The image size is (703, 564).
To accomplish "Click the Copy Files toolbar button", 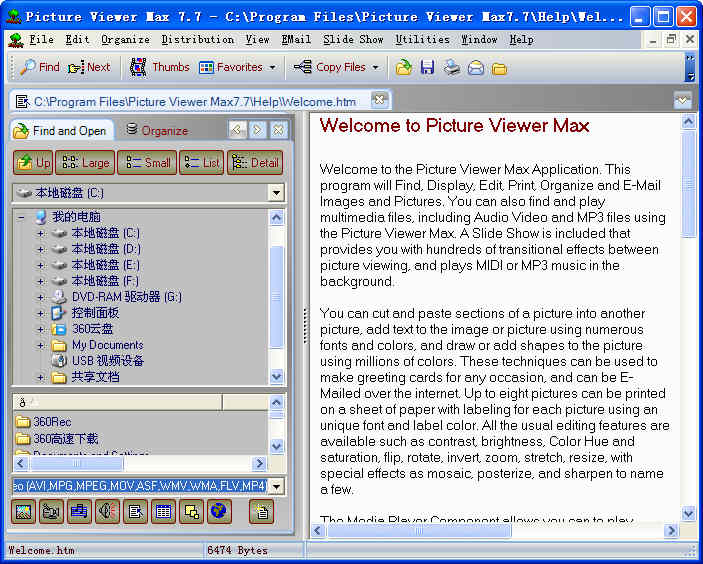I will point(330,67).
